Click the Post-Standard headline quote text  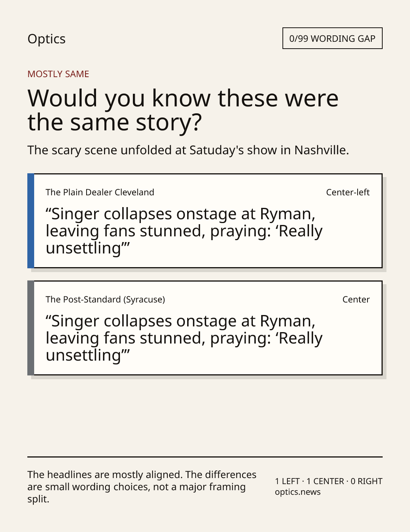(x=184, y=338)
